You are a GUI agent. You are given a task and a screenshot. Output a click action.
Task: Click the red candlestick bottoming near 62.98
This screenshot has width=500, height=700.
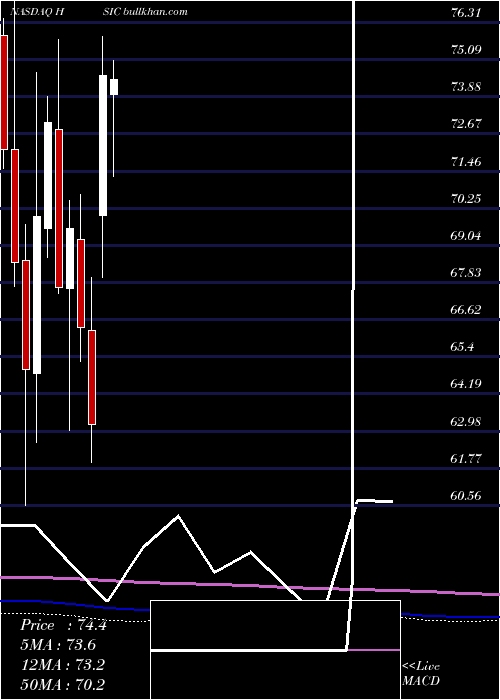(x=92, y=377)
